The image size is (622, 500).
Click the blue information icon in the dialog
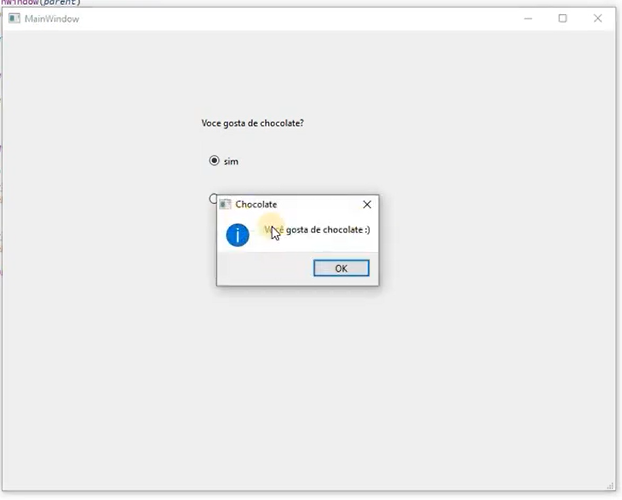tap(237, 235)
